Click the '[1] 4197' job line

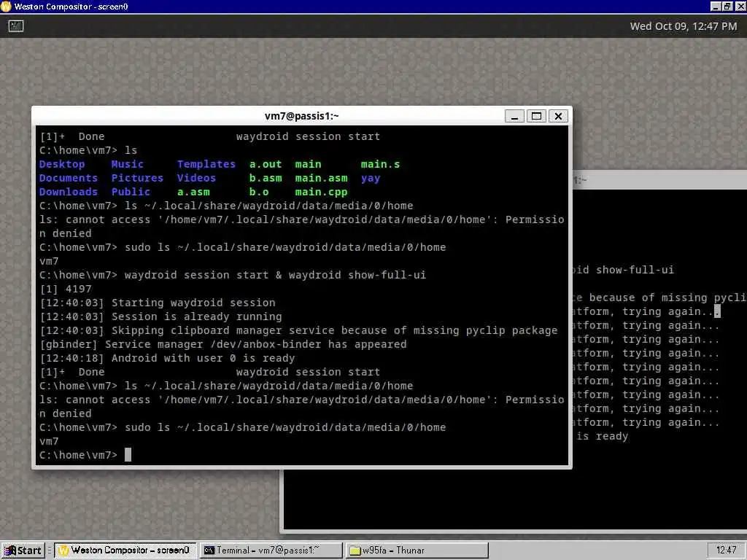coord(65,289)
